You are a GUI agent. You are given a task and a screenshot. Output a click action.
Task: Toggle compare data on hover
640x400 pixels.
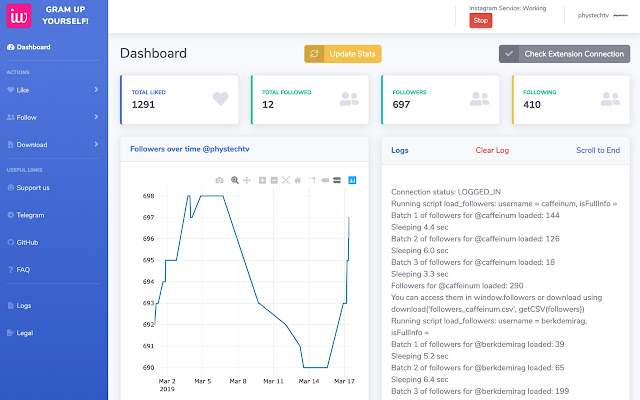337,180
